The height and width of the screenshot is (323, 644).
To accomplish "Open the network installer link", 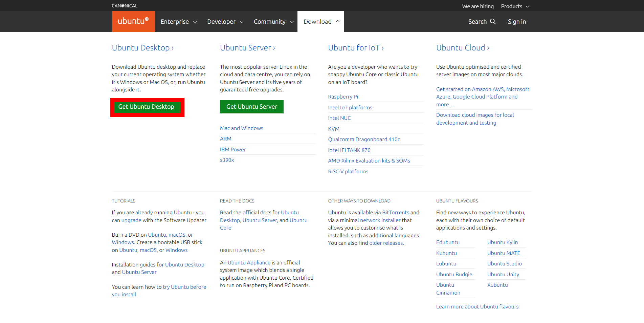I will click(x=380, y=220).
